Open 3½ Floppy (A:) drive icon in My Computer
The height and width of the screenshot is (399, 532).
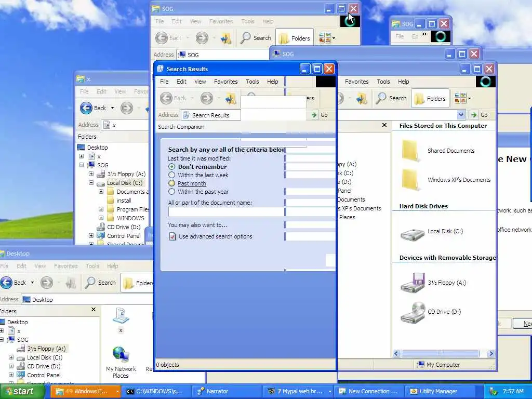click(x=412, y=283)
